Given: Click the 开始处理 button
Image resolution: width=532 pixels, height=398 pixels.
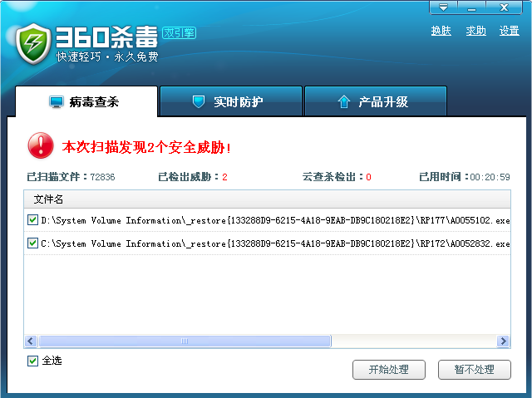Looking at the screenshot, I should (x=389, y=370).
